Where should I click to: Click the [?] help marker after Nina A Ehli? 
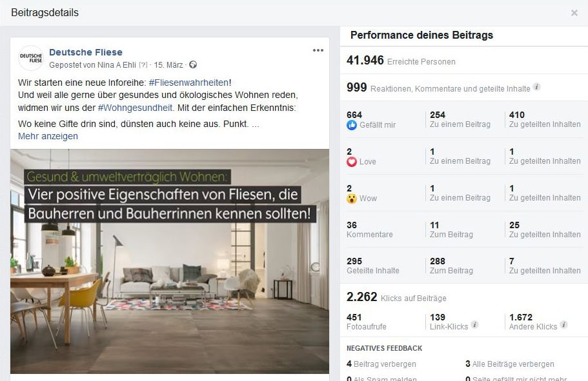tap(143, 65)
